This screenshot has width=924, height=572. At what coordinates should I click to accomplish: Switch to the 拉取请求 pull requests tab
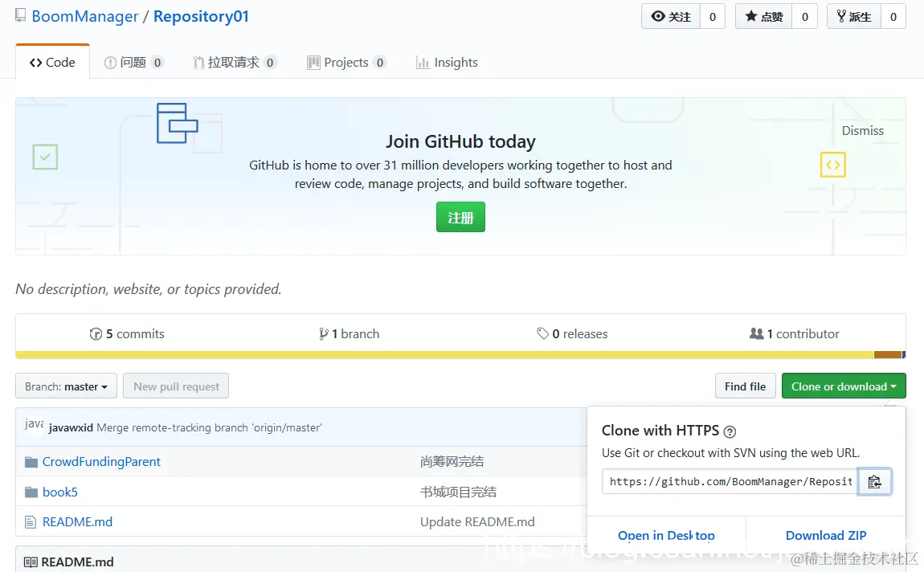(235, 63)
